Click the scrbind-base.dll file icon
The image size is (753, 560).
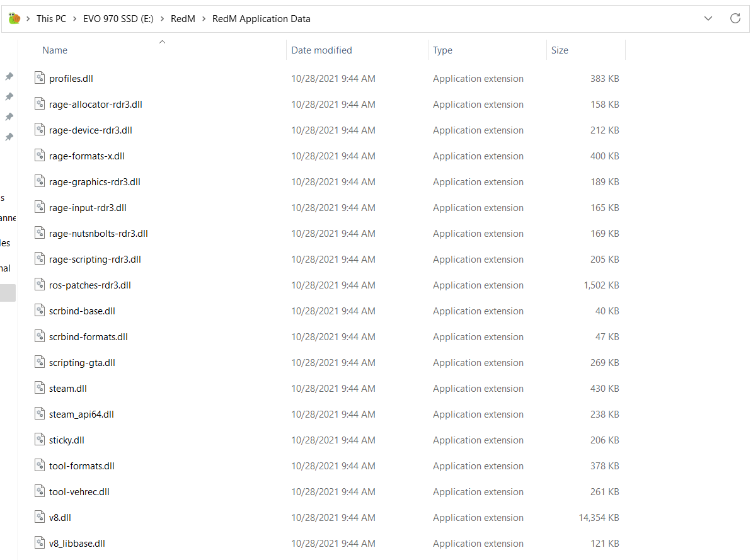pyautogui.click(x=40, y=311)
